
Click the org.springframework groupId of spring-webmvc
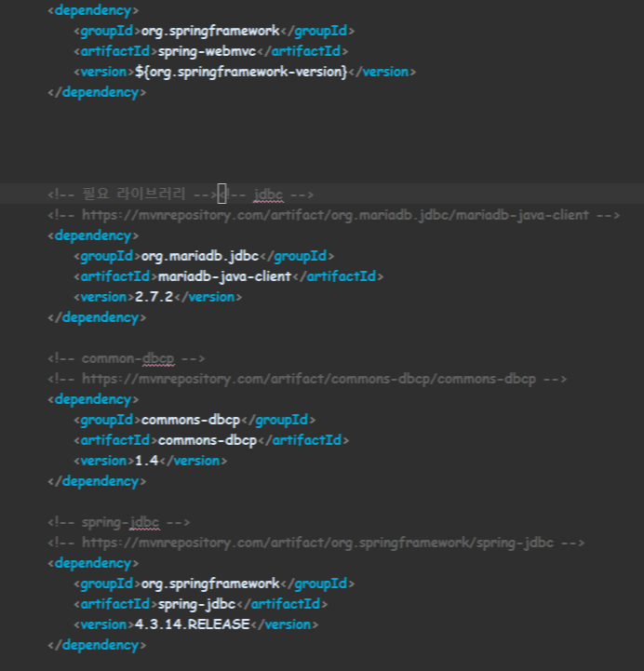click(x=210, y=32)
